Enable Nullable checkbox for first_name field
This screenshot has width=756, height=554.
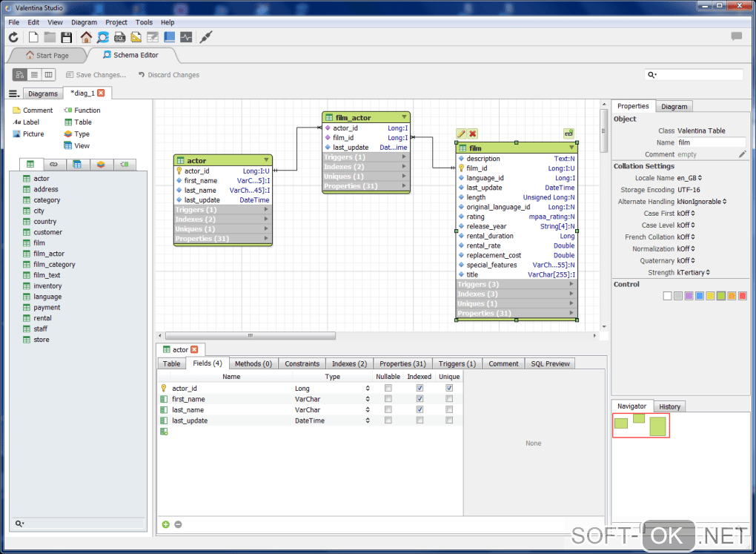(388, 399)
